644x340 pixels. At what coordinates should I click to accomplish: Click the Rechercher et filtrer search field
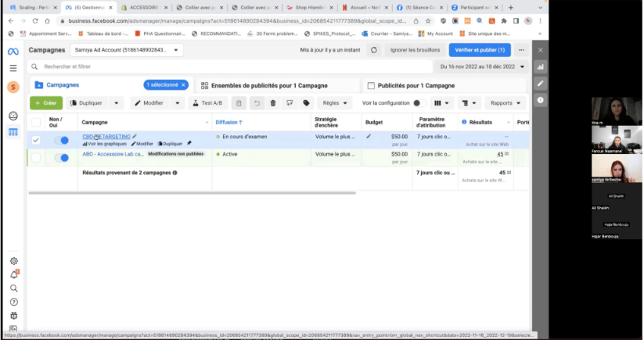click(230, 66)
